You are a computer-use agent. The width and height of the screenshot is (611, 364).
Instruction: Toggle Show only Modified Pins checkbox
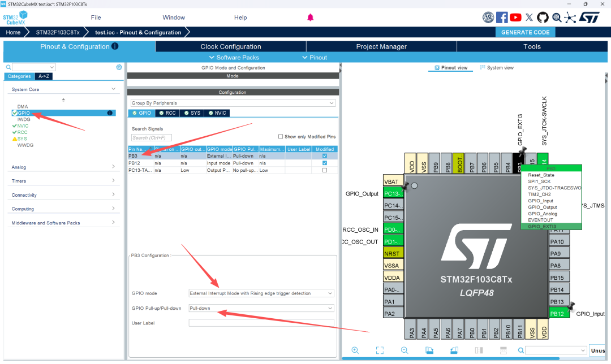point(280,137)
